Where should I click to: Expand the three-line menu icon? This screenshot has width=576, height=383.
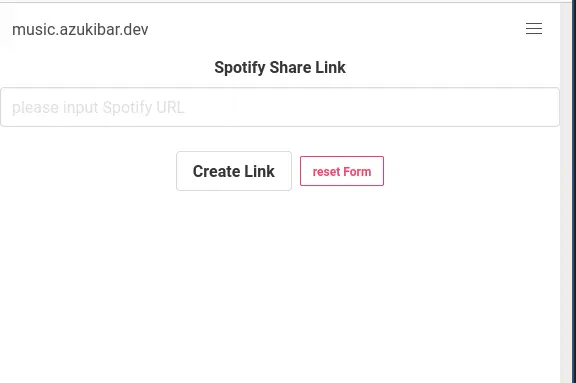pos(534,29)
